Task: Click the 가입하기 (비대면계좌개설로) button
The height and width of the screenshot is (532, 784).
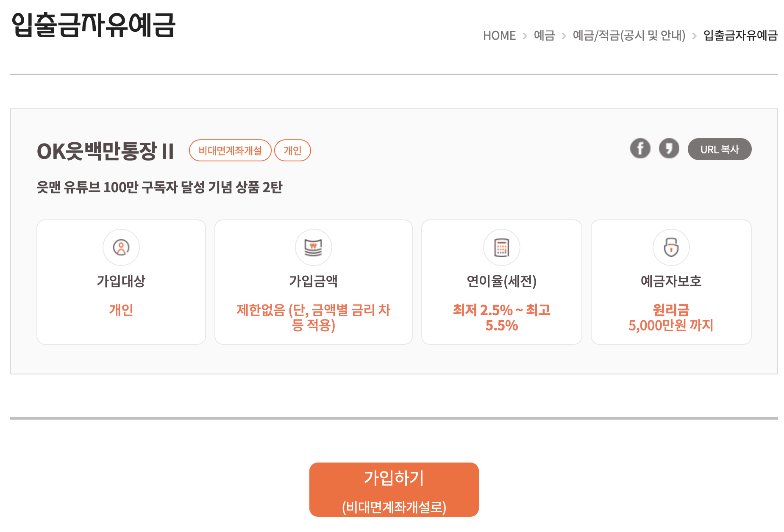Action: 394,490
